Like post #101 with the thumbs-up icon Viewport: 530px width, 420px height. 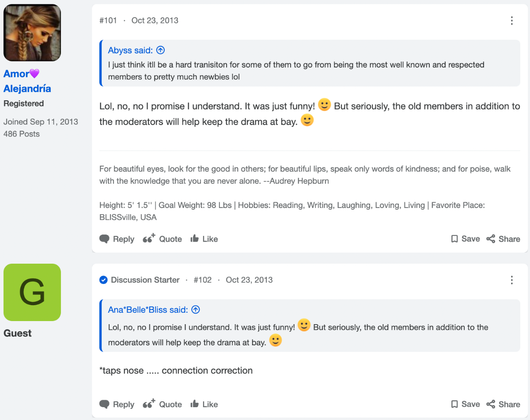[194, 238]
